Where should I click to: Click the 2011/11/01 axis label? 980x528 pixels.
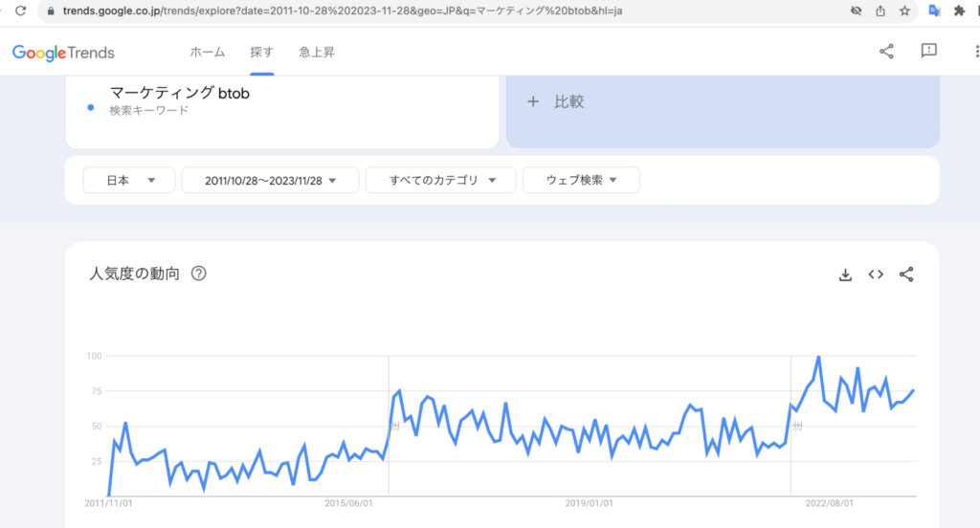[109, 503]
